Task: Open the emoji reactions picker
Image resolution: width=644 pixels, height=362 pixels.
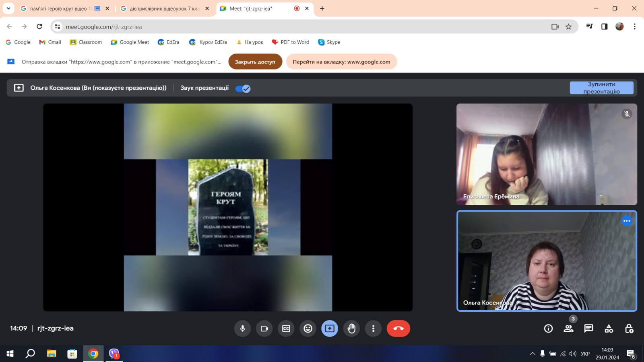Action: 308,329
